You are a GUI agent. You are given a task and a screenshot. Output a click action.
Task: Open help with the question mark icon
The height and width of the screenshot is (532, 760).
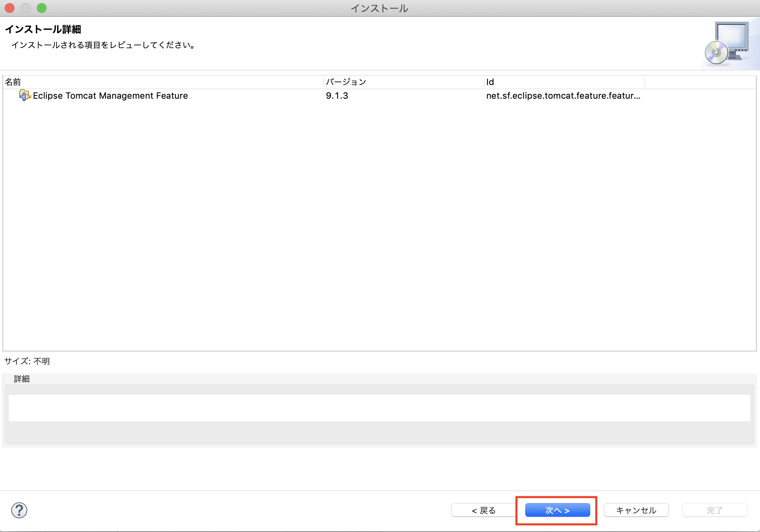(x=19, y=510)
